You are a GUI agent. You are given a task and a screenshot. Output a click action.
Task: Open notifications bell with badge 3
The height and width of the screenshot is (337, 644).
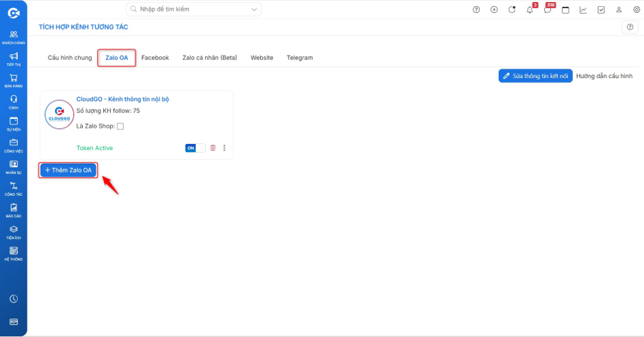tap(530, 10)
